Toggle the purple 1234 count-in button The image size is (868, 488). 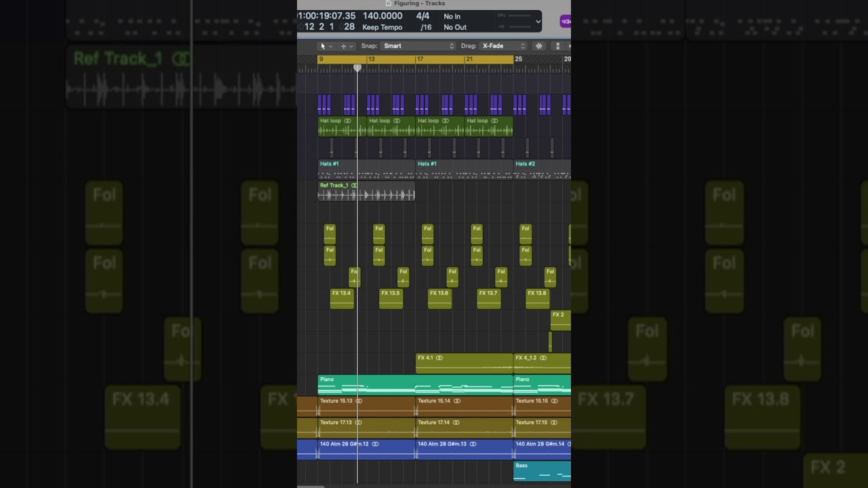pyautogui.click(x=566, y=22)
